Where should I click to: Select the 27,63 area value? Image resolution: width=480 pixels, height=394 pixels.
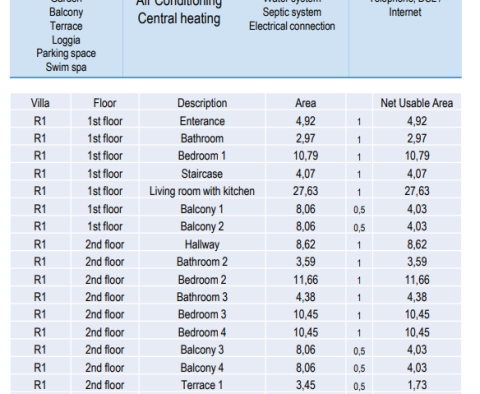coord(305,191)
